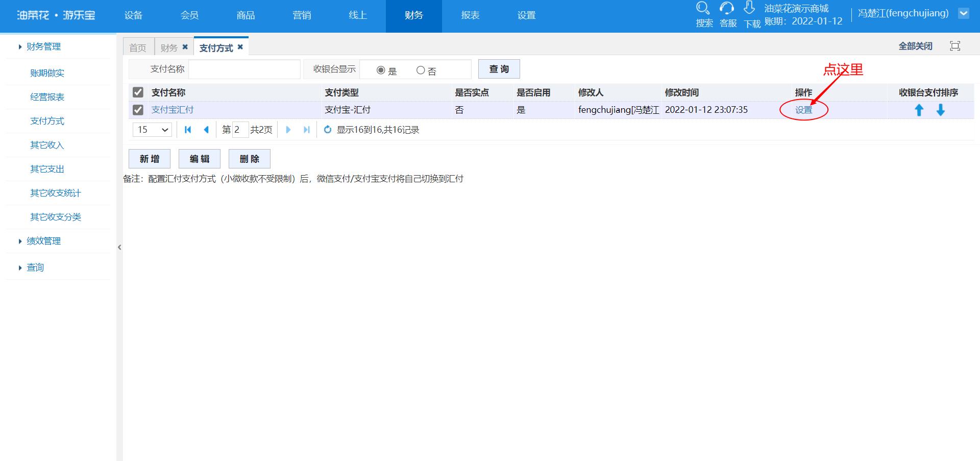
Task: Switch to 首页 tab
Action: click(x=138, y=47)
